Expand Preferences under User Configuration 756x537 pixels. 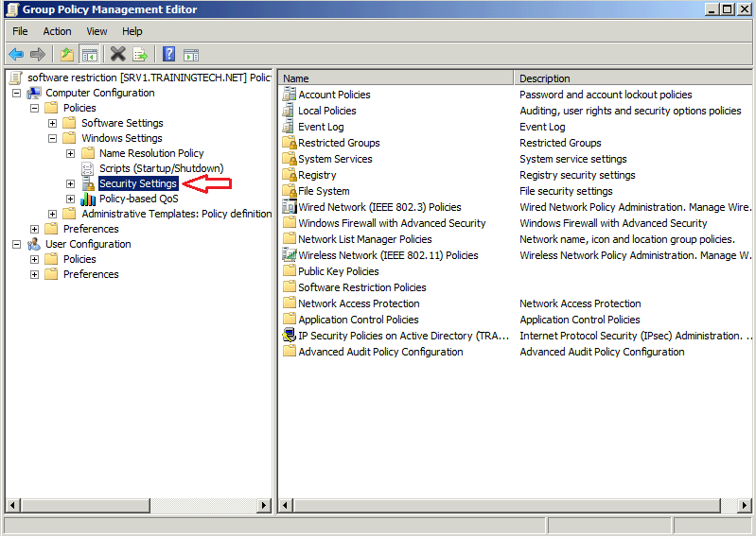[35, 274]
